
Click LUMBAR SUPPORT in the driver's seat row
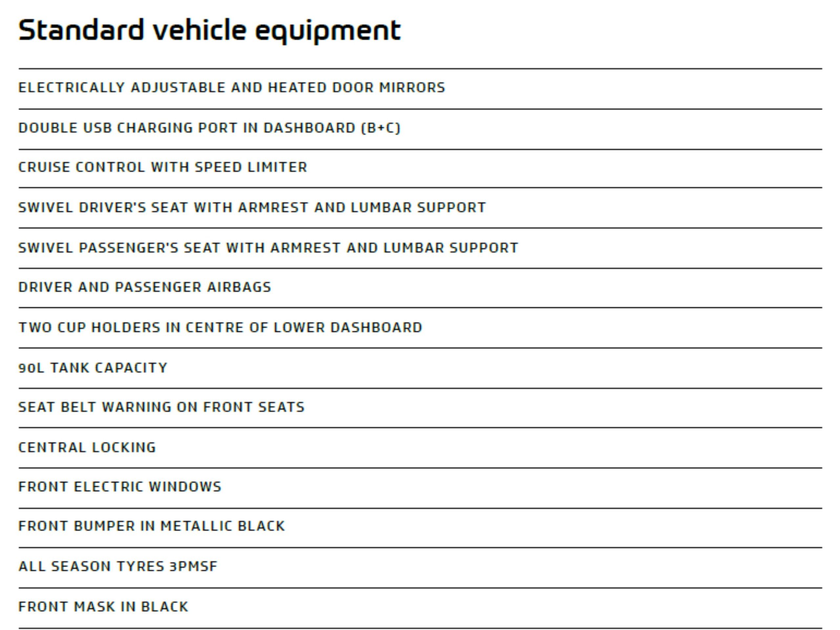pyautogui.click(x=418, y=207)
